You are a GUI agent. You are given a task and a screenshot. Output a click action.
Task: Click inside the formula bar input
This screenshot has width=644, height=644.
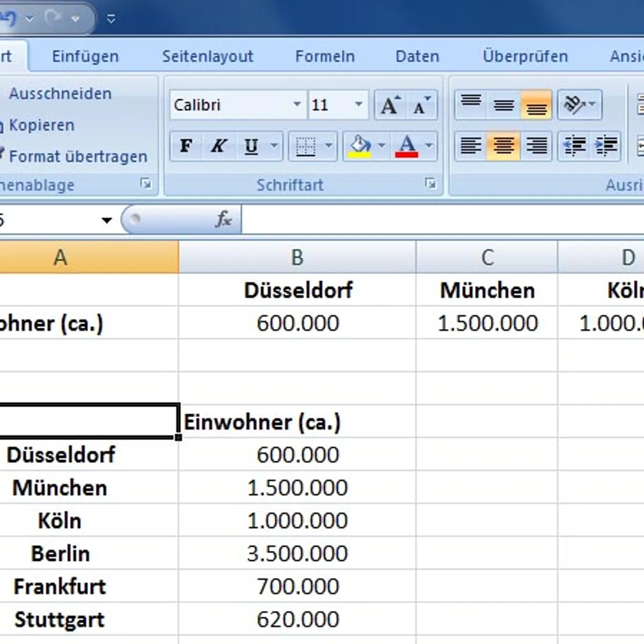(442, 219)
